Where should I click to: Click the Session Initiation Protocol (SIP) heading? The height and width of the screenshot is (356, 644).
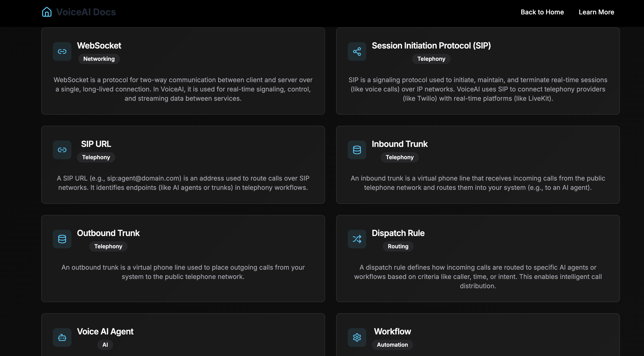click(x=431, y=45)
